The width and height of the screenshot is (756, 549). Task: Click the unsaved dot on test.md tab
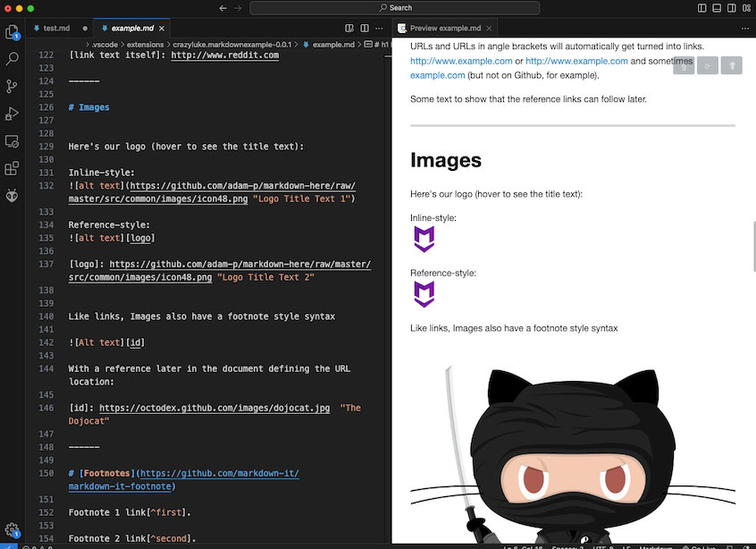pos(85,29)
